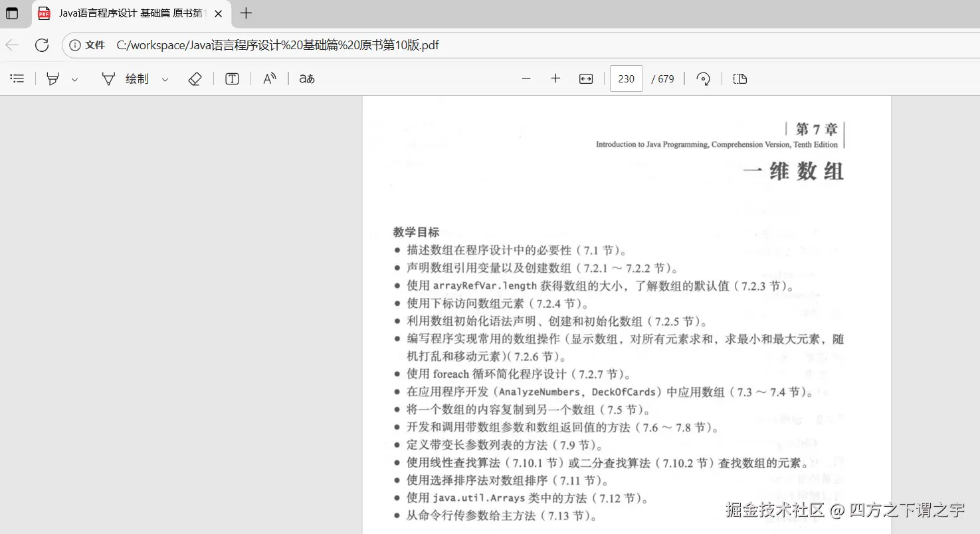This screenshot has width=980, height=534.
Task: Click zoom in on the PDF
Action: 555,78
